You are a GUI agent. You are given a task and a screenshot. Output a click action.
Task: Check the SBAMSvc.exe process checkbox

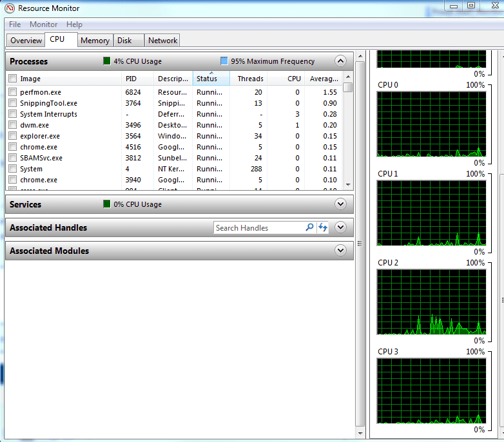(x=12, y=158)
